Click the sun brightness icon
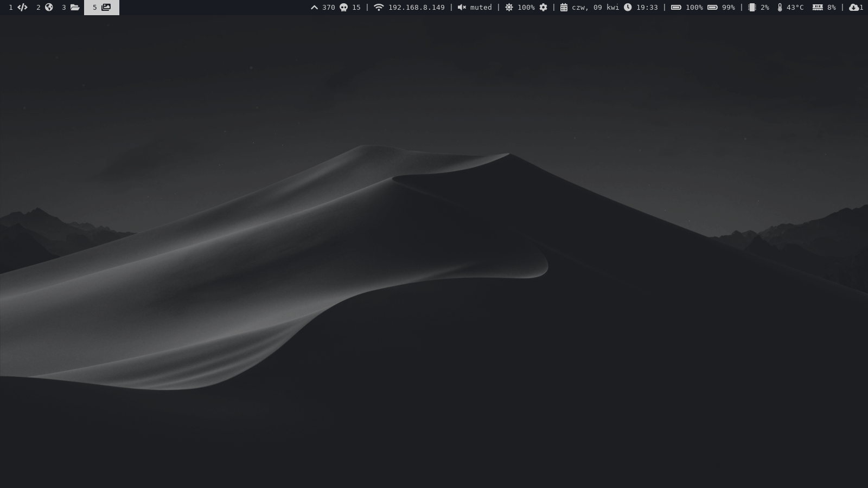This screenshot has width=868, height=488. (509, 8)
